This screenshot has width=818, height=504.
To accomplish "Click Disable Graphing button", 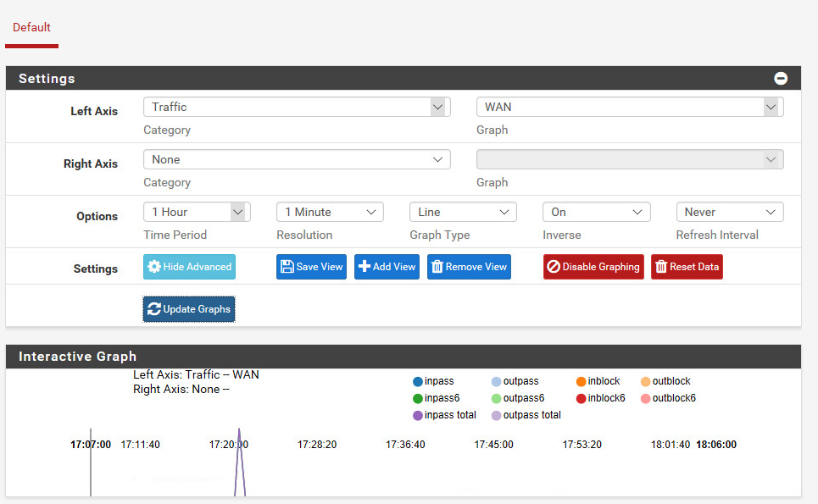I will click(x=593, y=267).
